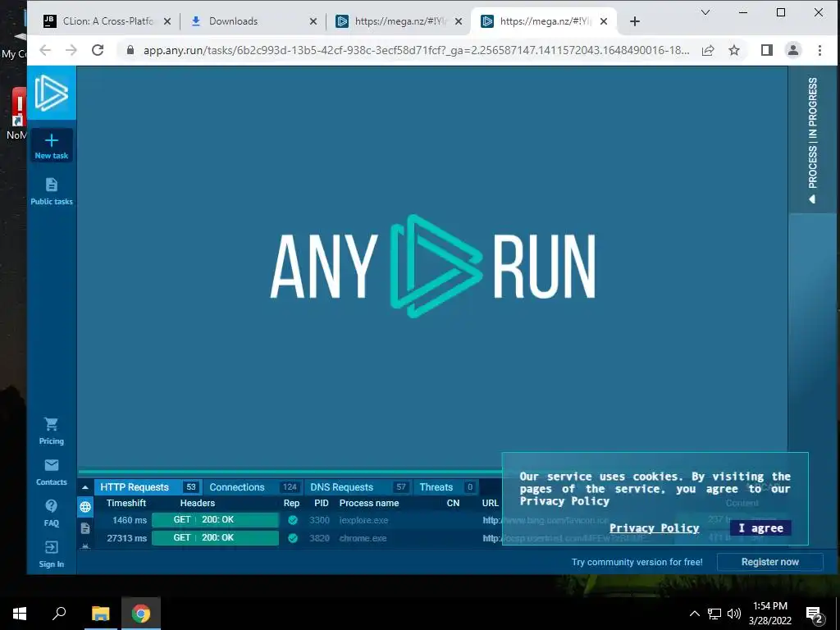The image size is (840, 630).
Task: Open the network status tray icon
Action: pyautogui.click(x=714, y=614)
